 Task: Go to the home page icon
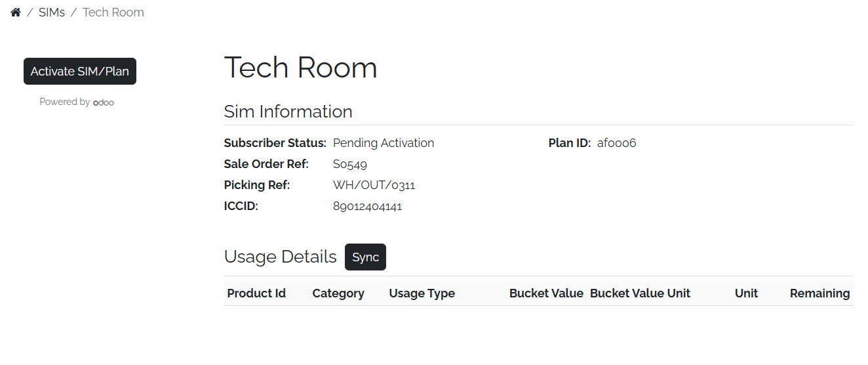(16, 12)
